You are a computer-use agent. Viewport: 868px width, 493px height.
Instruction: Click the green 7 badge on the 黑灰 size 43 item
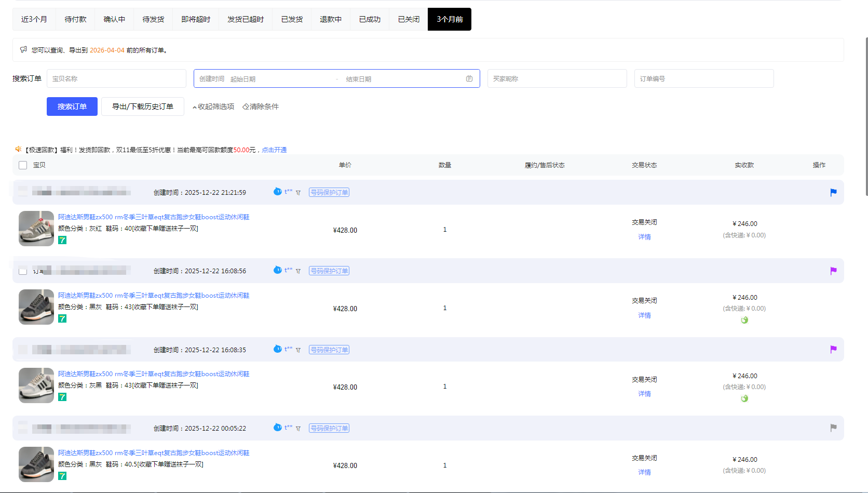click(x=62, y=318)
